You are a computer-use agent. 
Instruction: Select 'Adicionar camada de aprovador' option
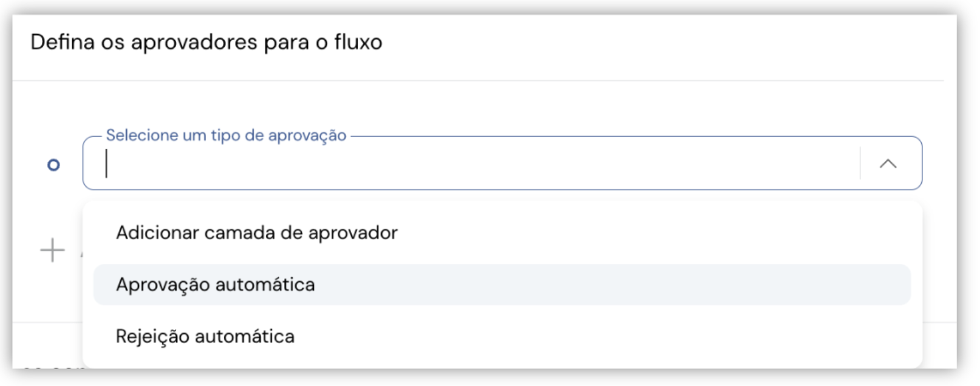(257, 233)
